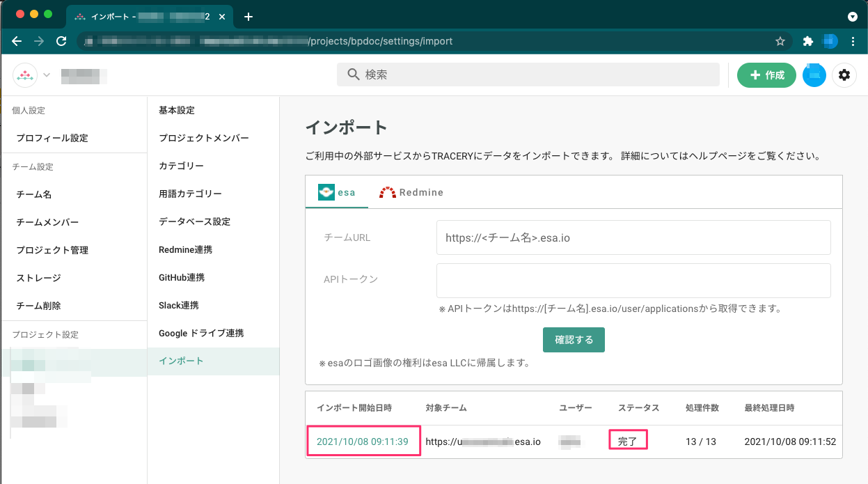Expand the workspace chevron beside the logo

46,75
